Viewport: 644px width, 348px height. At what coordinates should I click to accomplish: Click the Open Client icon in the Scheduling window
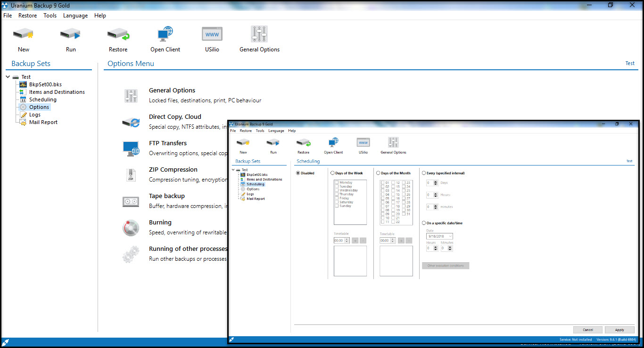[x=333, y=142]
